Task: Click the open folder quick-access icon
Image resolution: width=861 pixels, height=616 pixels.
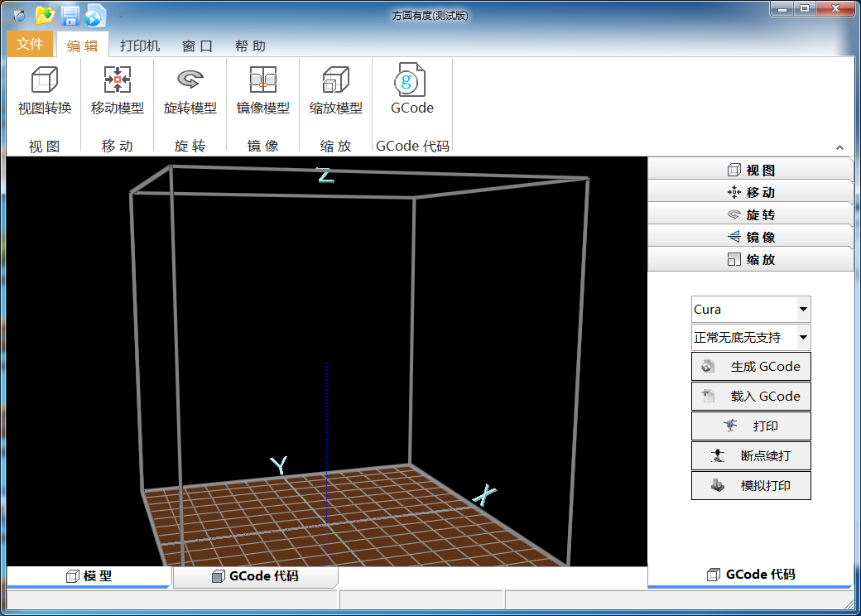Action: click(x=45, y=16)
